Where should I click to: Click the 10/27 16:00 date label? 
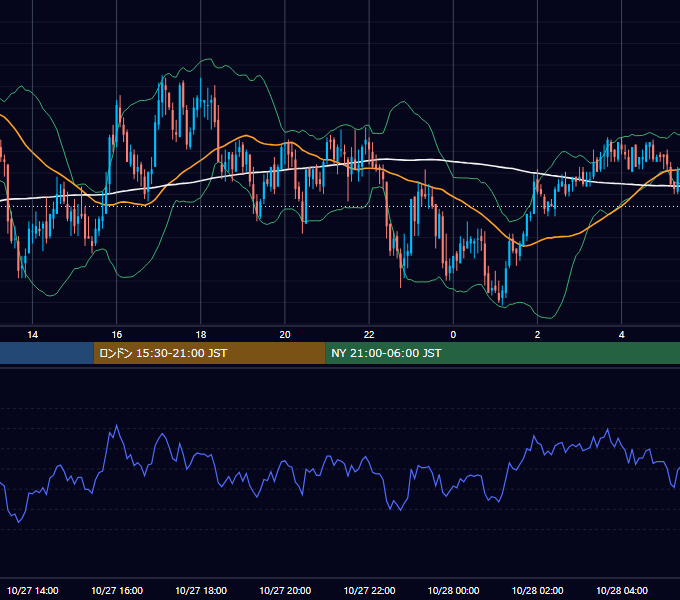(117, 590)
